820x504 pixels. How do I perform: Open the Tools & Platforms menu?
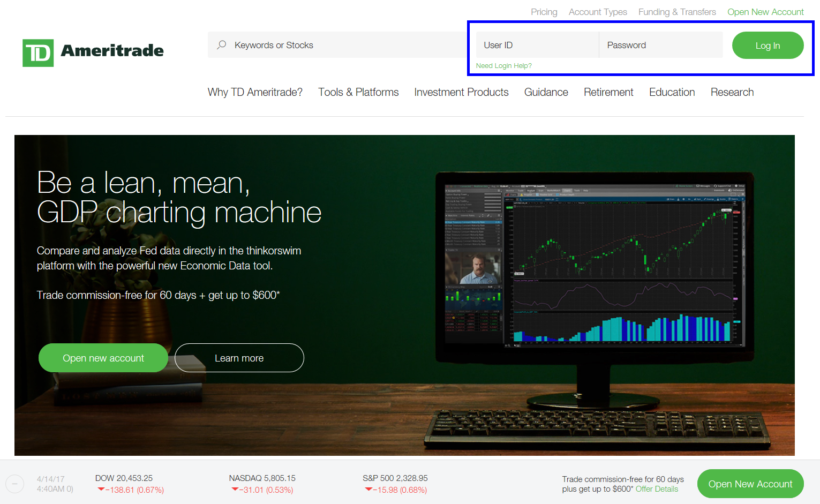(x=358, y=92)
